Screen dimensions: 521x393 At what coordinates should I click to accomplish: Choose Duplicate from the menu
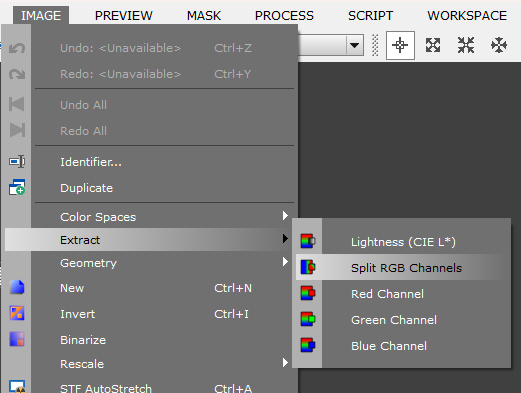point(151,188)
